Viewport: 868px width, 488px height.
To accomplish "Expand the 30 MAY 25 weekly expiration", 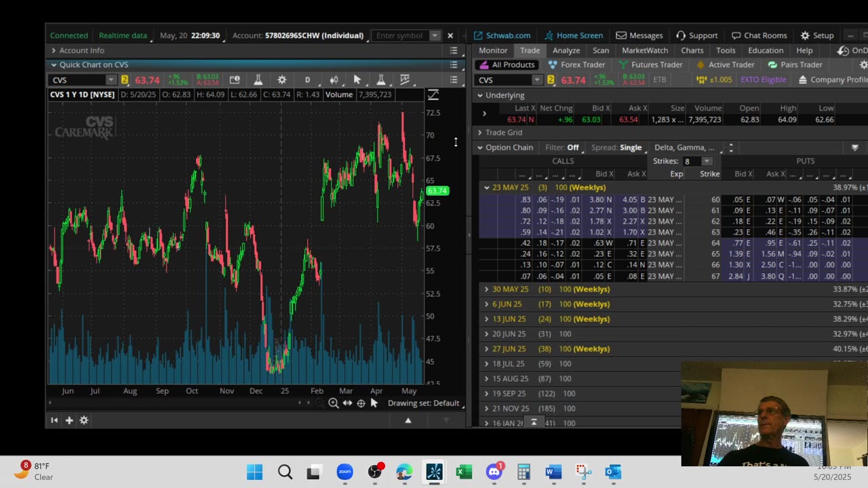I will click(486, 289).
